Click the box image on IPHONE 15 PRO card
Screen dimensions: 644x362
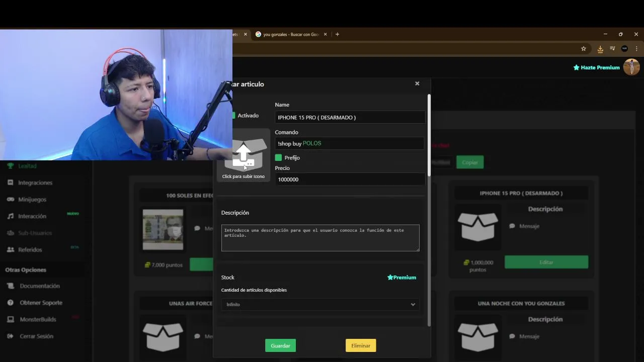(x=477, y=227)
